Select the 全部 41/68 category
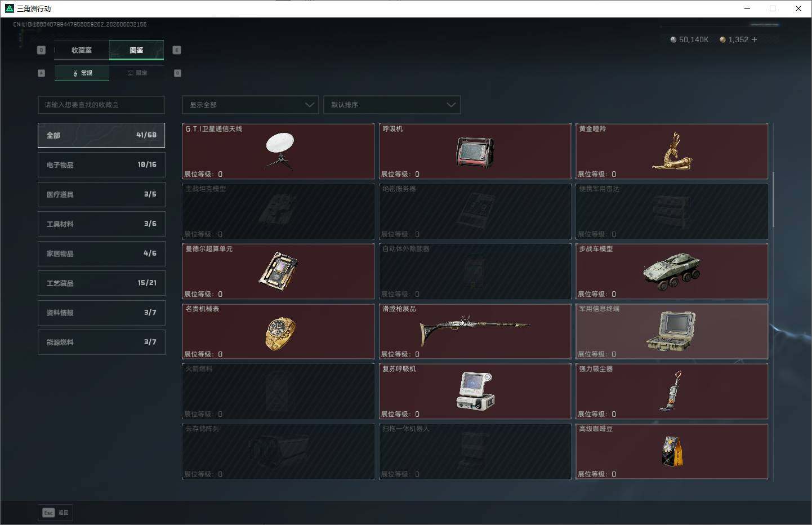The image size is (812, 525). point(101,135)
